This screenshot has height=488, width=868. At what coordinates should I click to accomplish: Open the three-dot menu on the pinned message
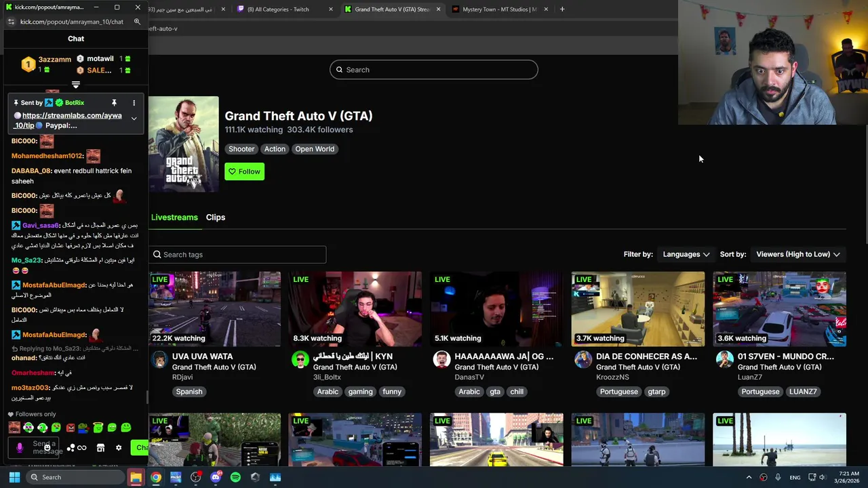[x=134, y=103]
